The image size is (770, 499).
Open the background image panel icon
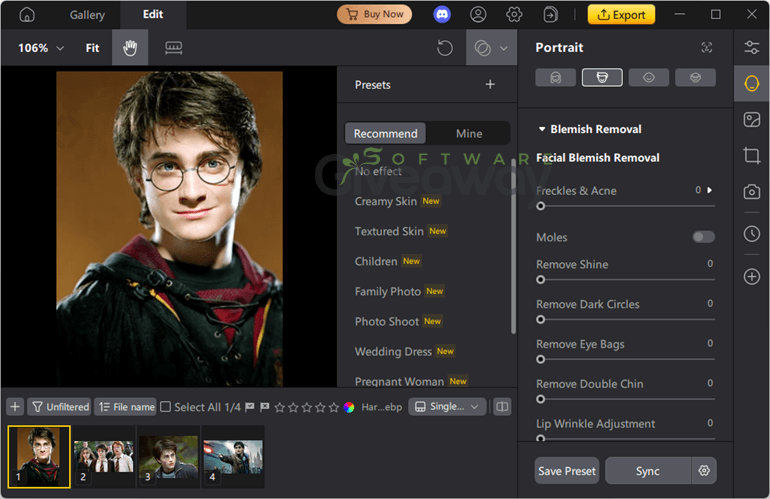click(751, 119)
